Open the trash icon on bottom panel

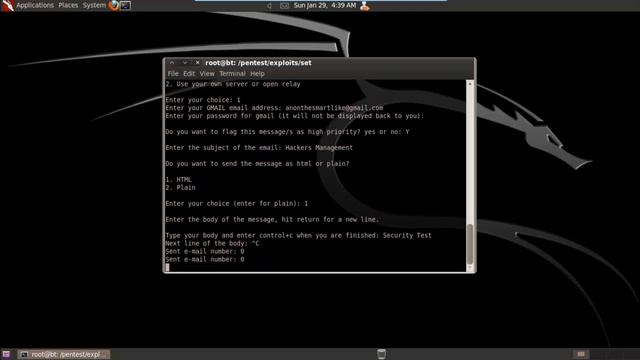tap(381, 354)
